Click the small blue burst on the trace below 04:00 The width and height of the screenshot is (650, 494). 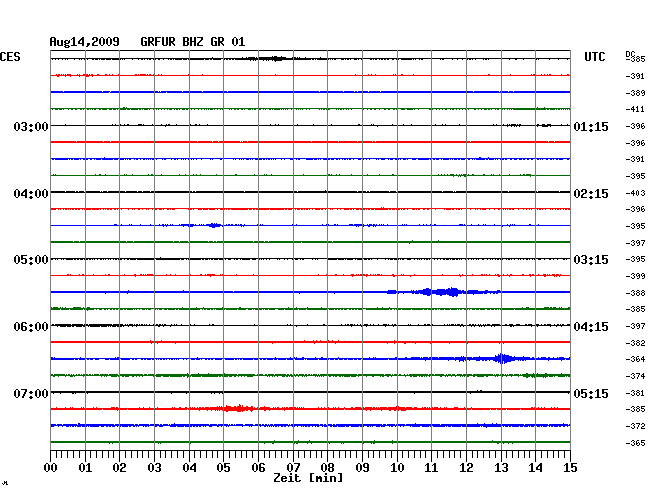[x=213, y=225]
